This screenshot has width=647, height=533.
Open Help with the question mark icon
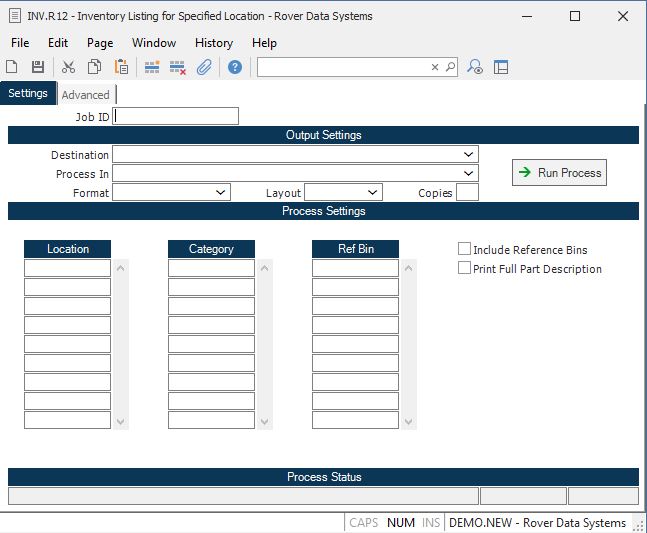pos(235,67)
